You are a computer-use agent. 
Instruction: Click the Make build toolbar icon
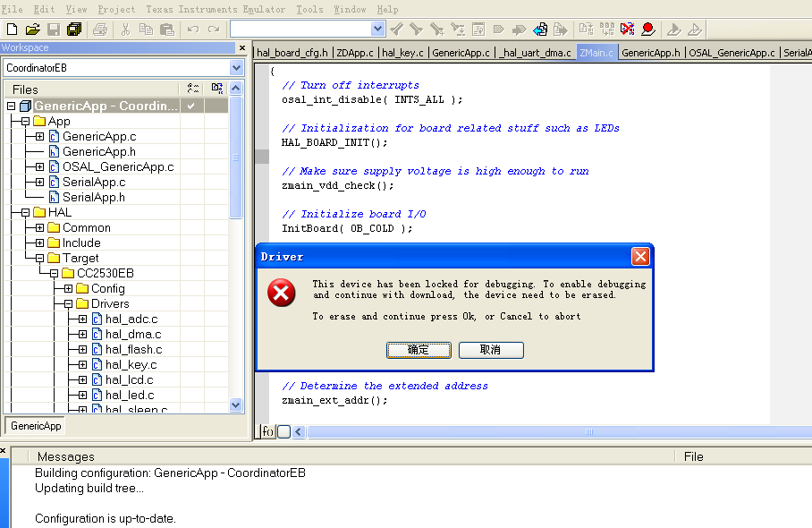tap(607, 30)
